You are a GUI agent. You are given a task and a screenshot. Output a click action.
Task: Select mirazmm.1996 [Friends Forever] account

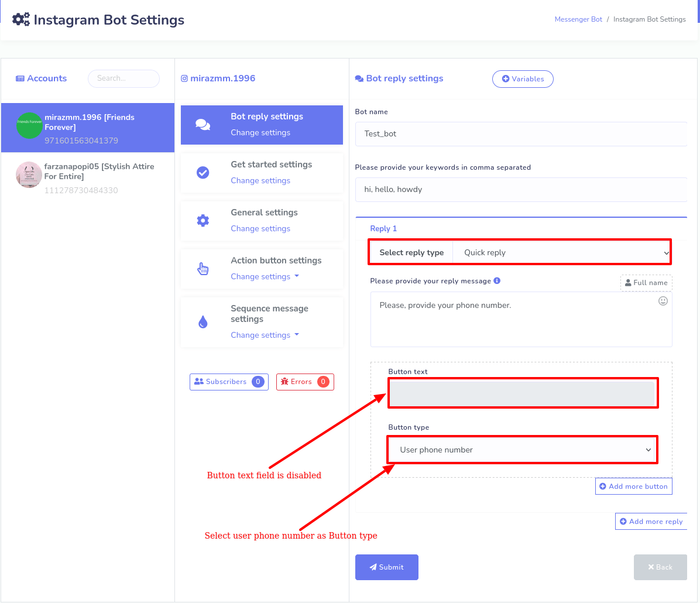88,128
